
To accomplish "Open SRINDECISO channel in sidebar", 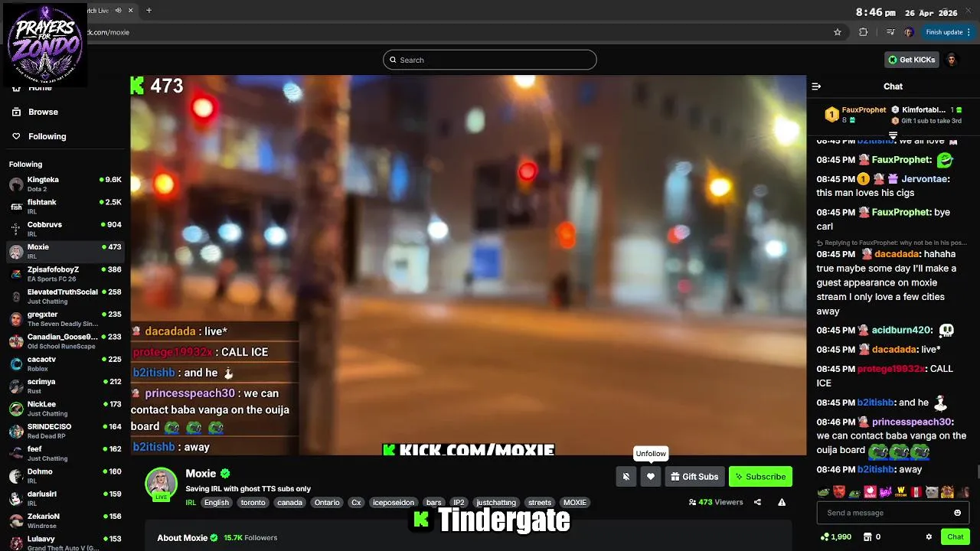I will click(65, 431).
